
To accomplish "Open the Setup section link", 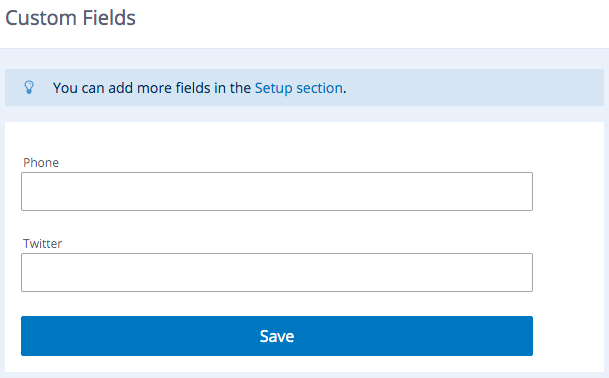I will pyautogui.click(x=298, y=88).
